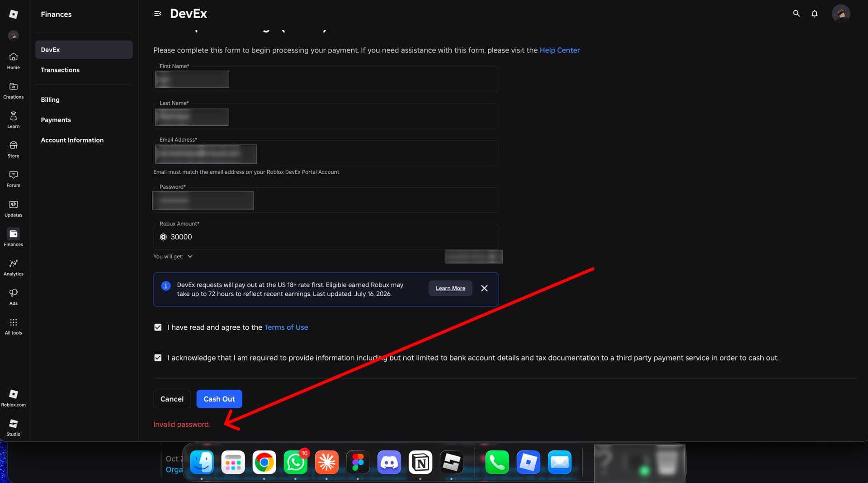Click the Cash Out button

(219, 399)
